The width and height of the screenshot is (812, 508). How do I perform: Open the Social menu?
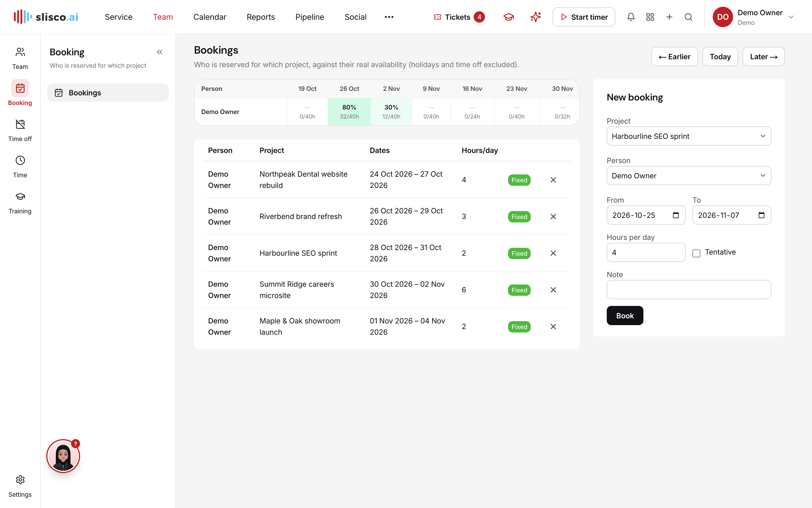(x=355, y=17)
